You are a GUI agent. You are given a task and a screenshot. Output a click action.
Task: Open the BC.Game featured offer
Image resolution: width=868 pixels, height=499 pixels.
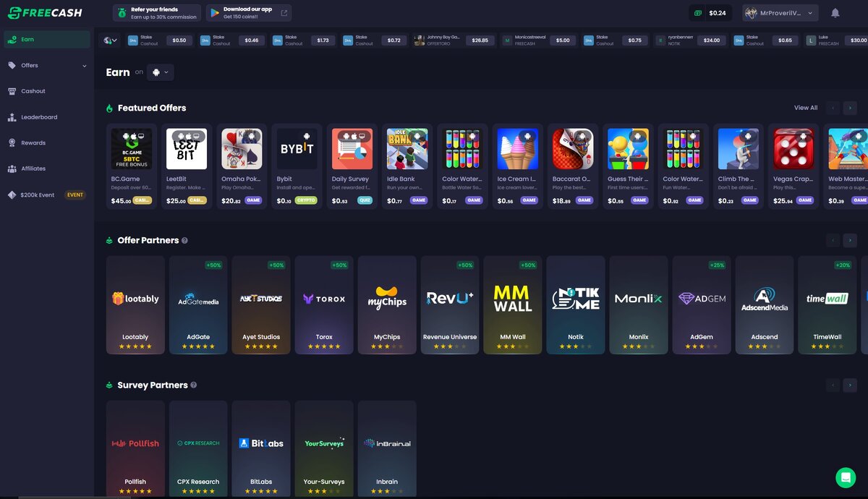tap(132, 166)
